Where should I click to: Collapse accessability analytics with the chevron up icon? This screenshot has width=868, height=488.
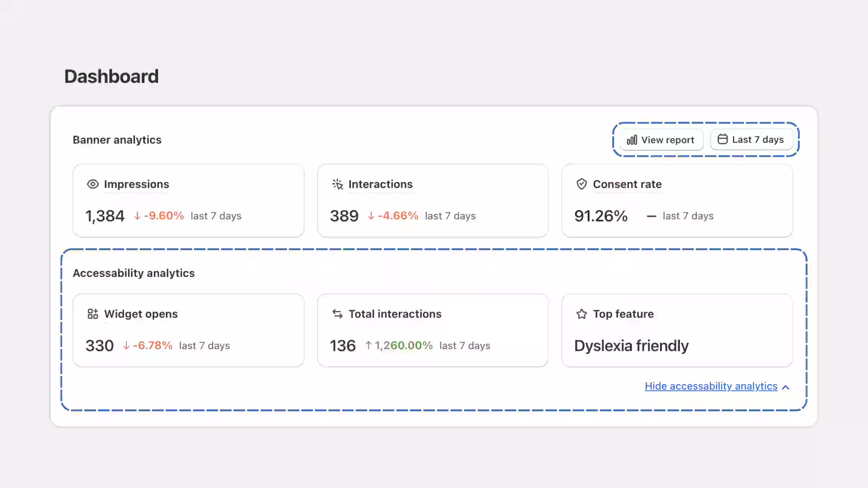click(x=785, y=387)
